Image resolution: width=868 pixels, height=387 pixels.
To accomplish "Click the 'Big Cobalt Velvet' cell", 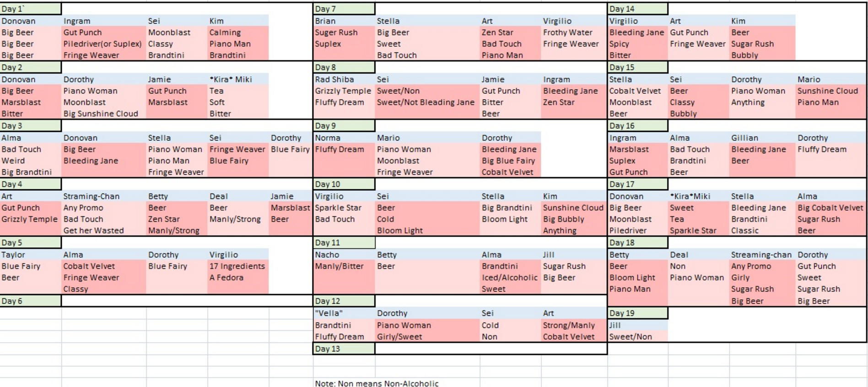I will click(830, 208).
